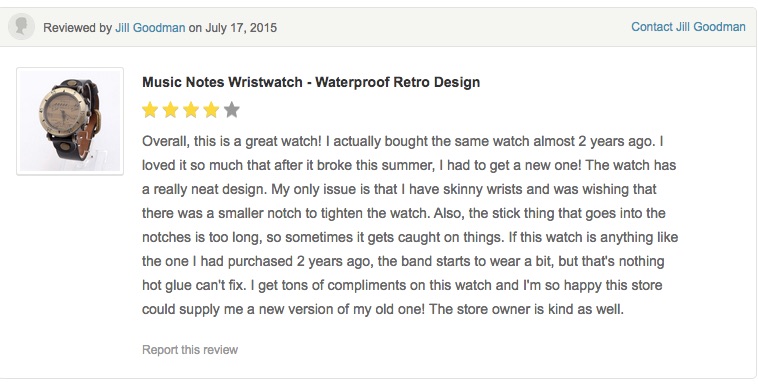Click the July 17, 2015 review date
The width and height of the screenshot is (758, 388).
coord(241,28)
